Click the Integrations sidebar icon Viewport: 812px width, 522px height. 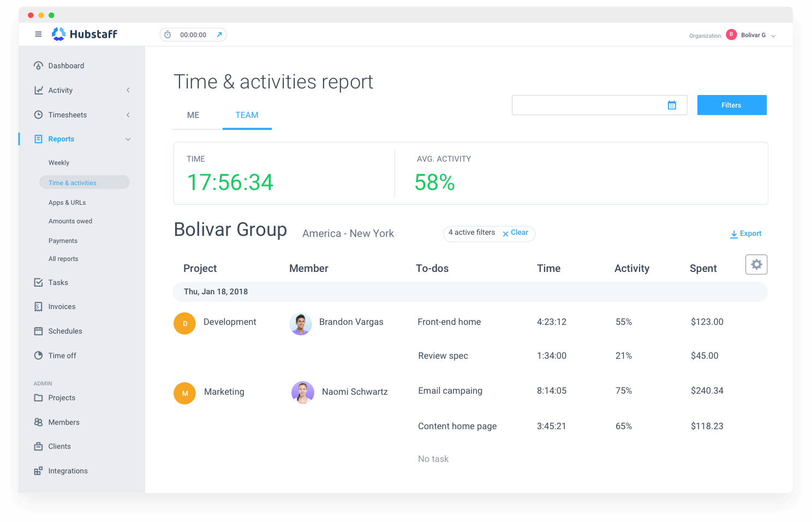38,471
